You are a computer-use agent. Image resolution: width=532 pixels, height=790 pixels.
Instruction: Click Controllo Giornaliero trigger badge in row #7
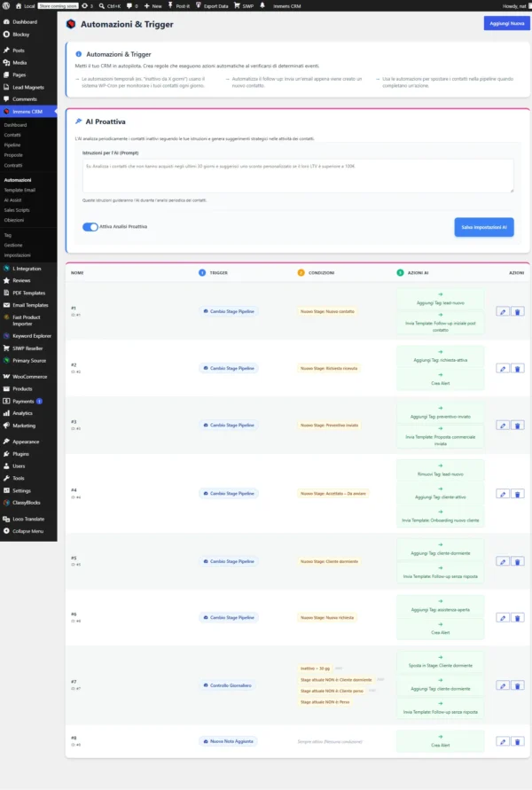pyautogui.click(x=228, y=685)
